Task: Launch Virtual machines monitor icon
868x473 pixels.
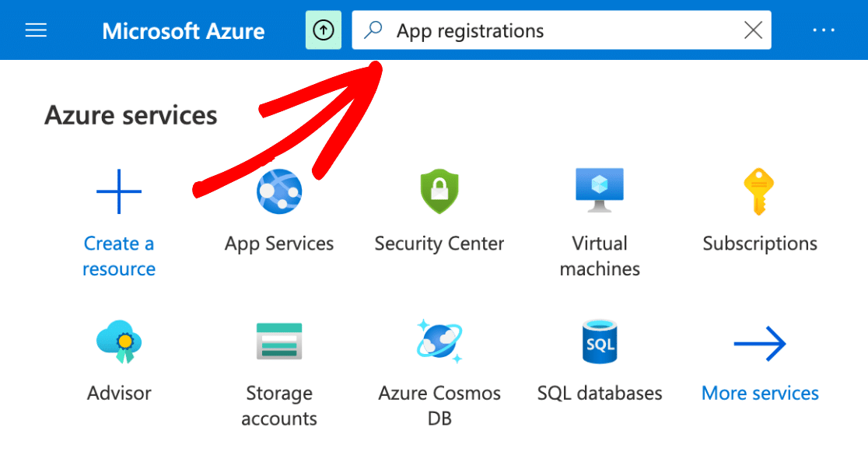Action: click(600, 190)
